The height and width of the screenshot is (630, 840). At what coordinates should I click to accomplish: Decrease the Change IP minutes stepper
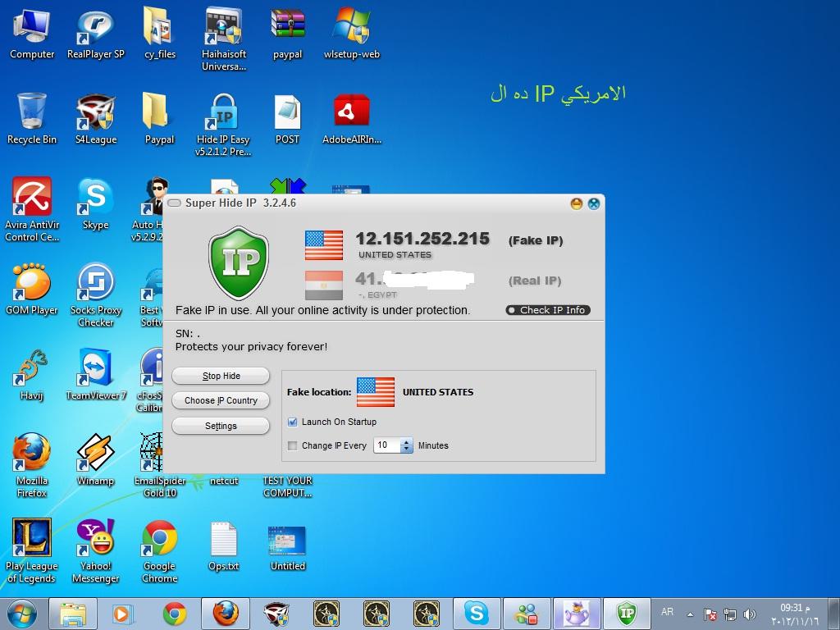(x=407, y=449)
